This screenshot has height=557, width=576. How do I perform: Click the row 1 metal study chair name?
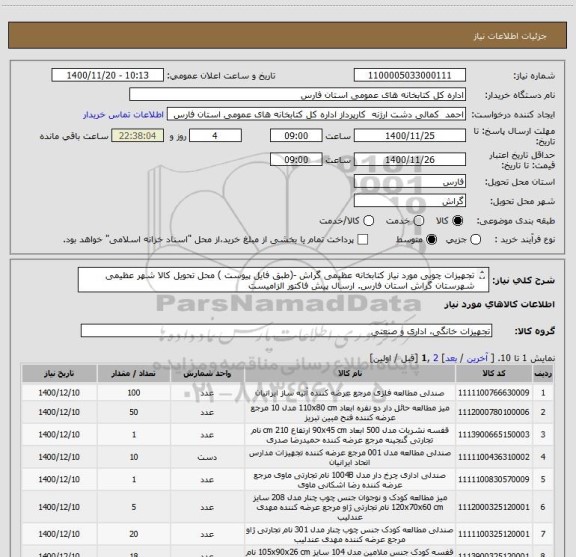(350, 393)
